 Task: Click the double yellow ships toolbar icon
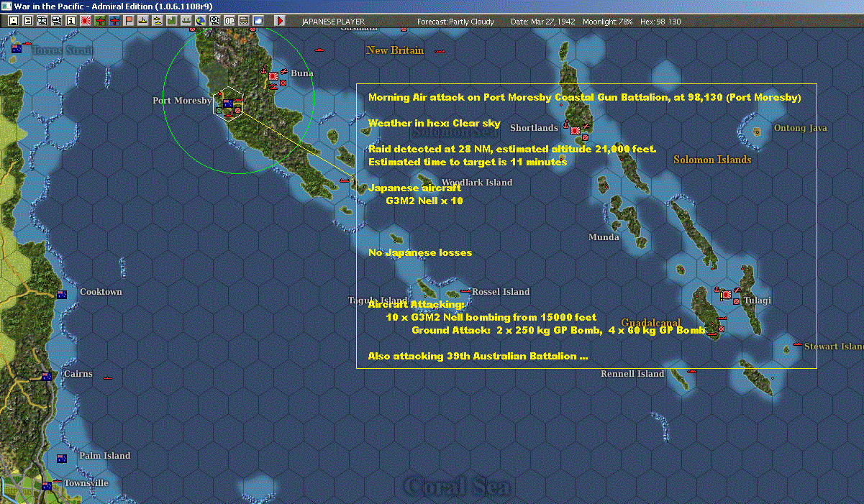(x=157, y=21)
